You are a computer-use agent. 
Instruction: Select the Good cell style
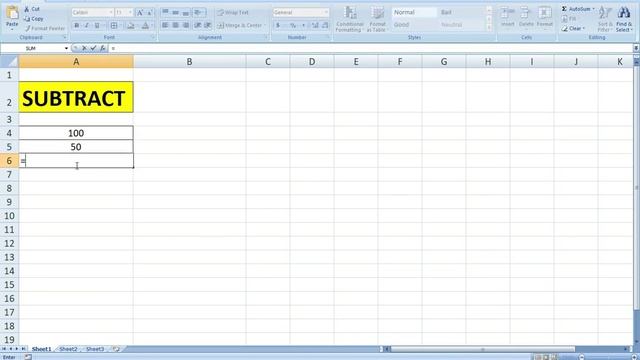(x=414, y=25)
